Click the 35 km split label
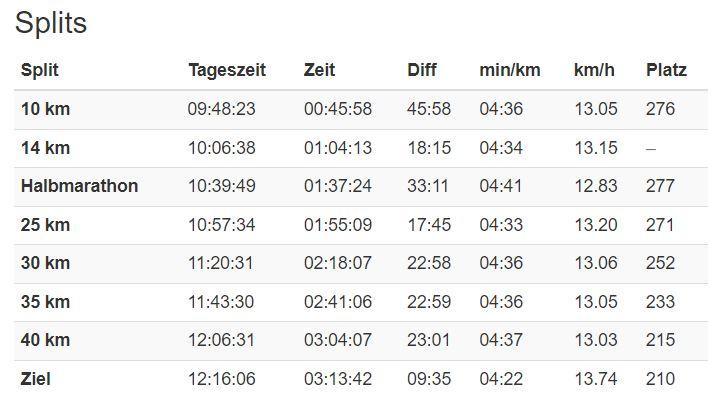The image size is (711, 401). [45, 302]
